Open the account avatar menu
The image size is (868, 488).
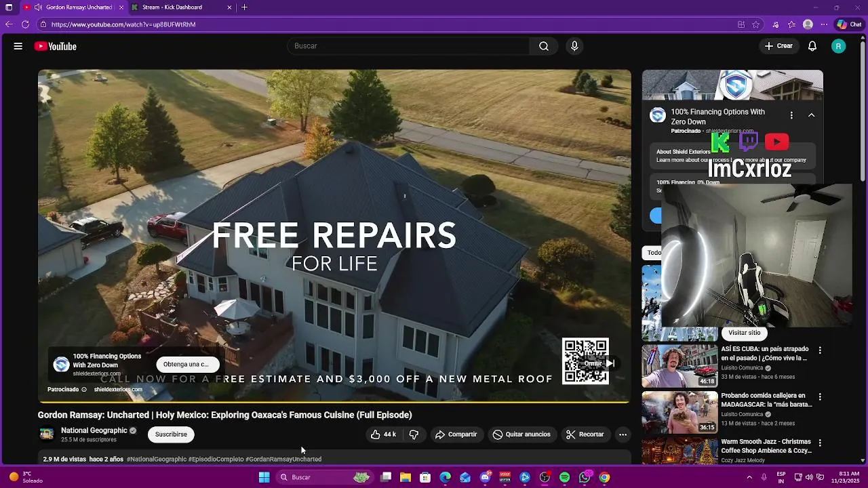click(x=839, y=46)
